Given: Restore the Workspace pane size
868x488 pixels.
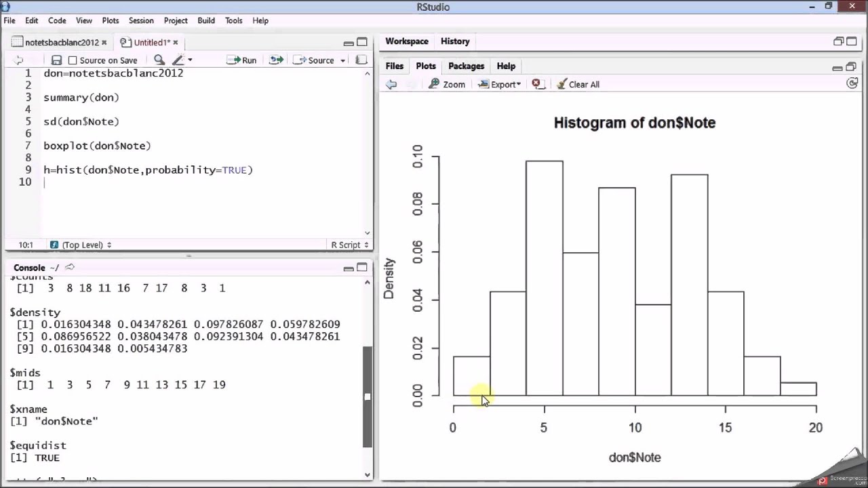Looking at the screenshot, I should [x=838, y=41].
